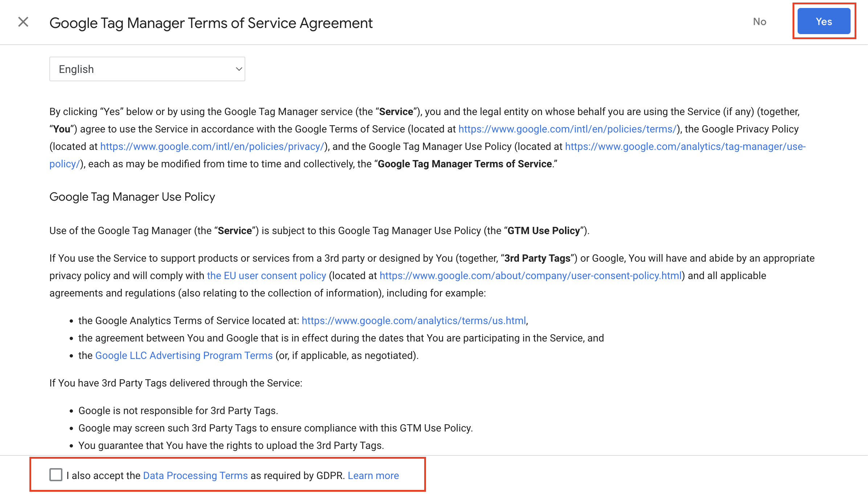Click the bold 'GTM Use Policy' text

point(543,231)
